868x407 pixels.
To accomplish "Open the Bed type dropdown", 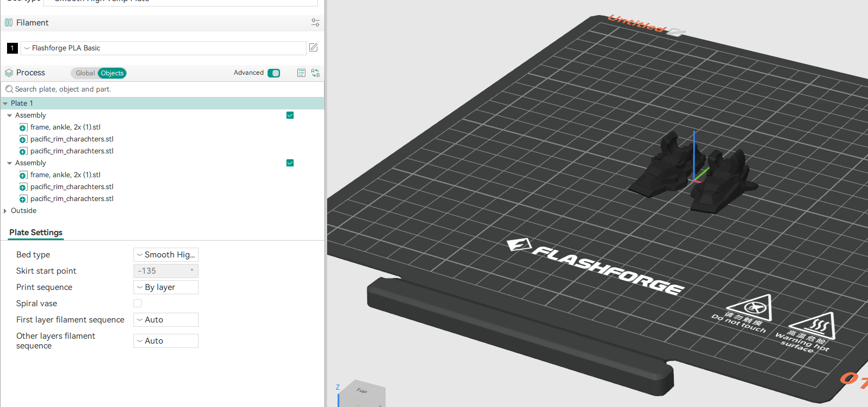I will click(166, 255).
